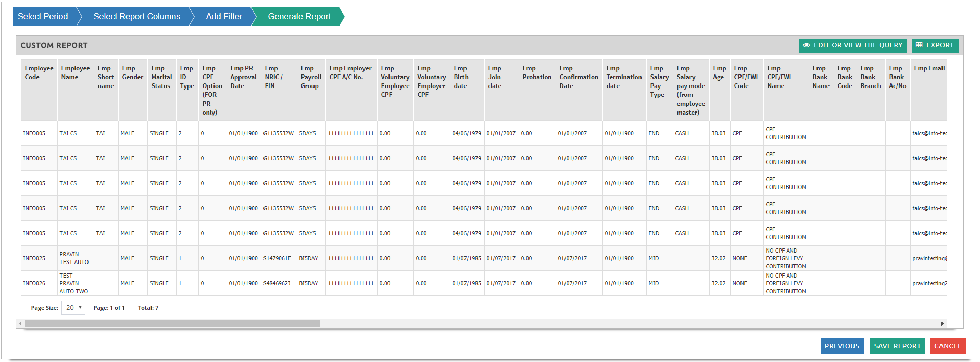The width and height of the screenshot is (980, 362).
Task: Open the Page Size dropdown
Action: click(73, 308)
